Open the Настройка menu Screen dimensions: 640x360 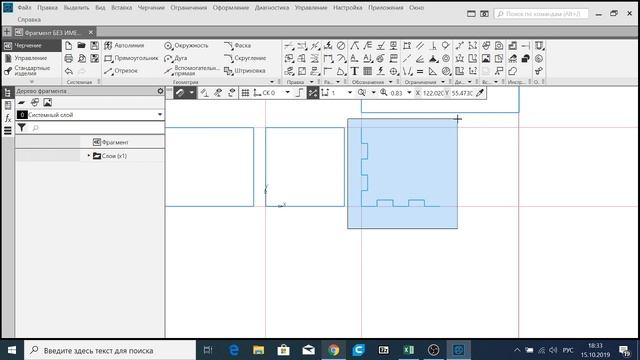pos(347,8)
